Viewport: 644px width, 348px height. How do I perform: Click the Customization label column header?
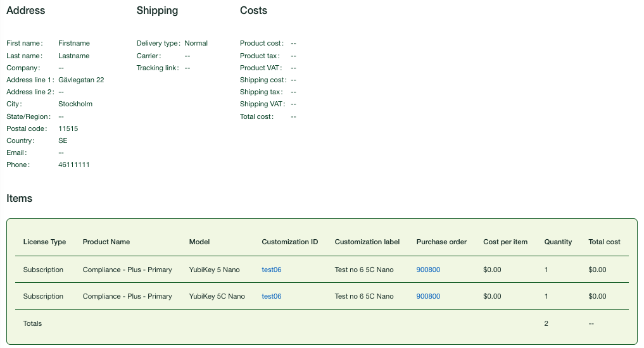(367, 242)
